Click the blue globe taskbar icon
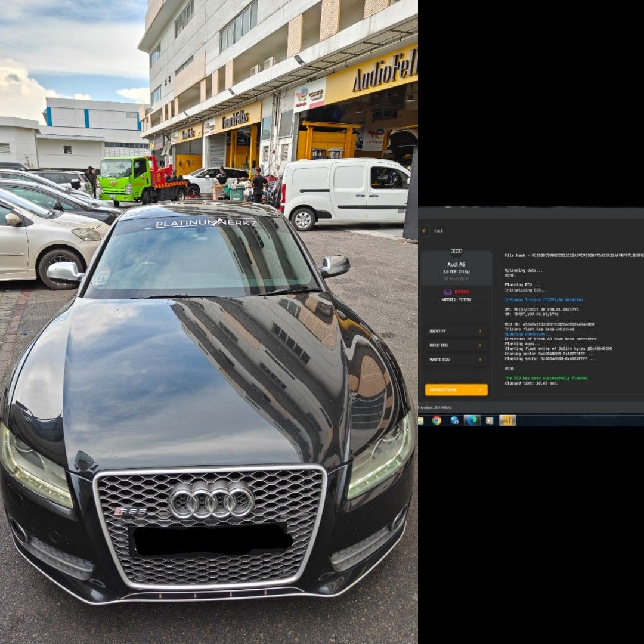The height and width of the screenshot is (644, 644). [454, 420]
